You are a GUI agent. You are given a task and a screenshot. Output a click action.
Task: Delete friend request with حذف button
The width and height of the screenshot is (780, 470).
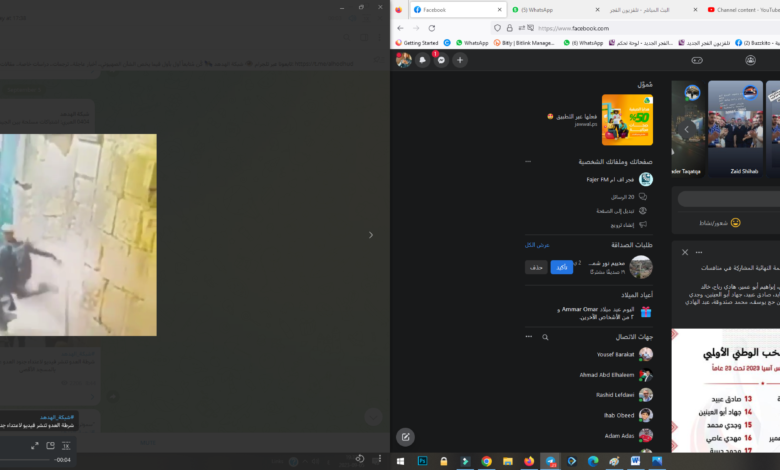536,268
